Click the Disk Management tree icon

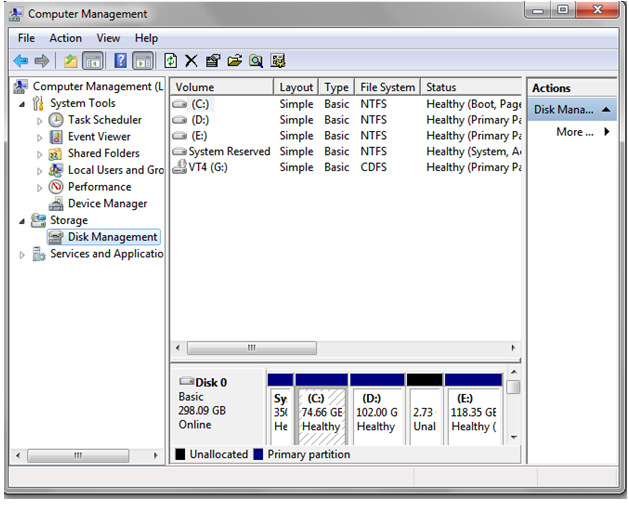[x=55, y=237]
